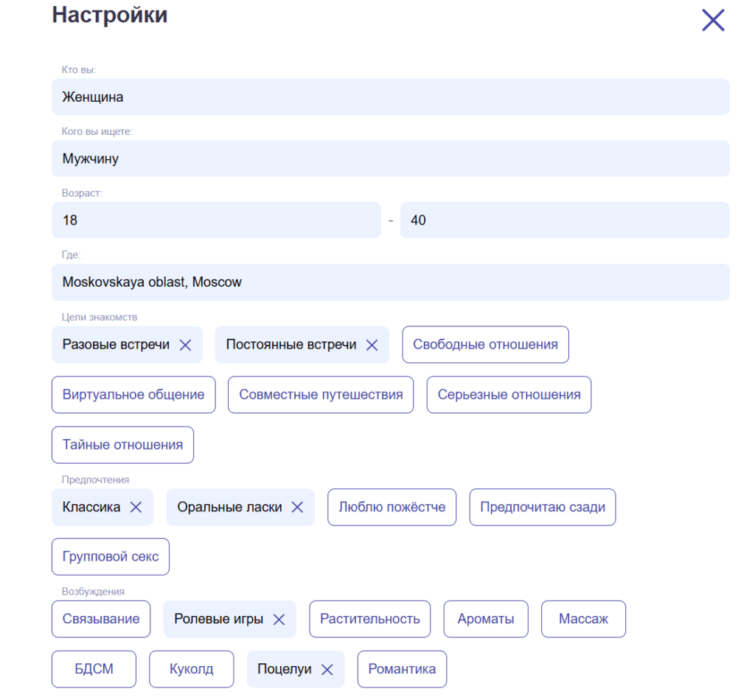Viewport: 755px width, 700px height.
Task: Select the Тайные отношения option
Action: coord(122,445)
